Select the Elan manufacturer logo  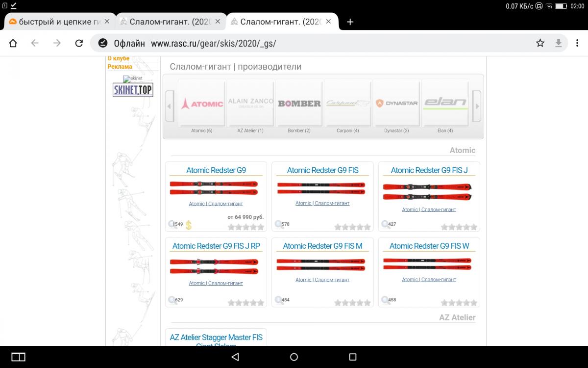(x=445, y=103)
